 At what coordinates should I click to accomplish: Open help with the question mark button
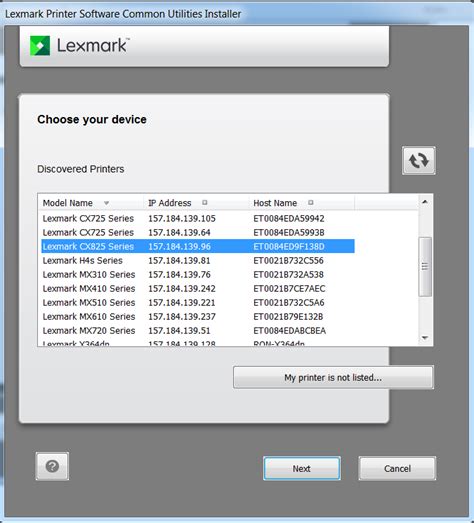(52, 466)
